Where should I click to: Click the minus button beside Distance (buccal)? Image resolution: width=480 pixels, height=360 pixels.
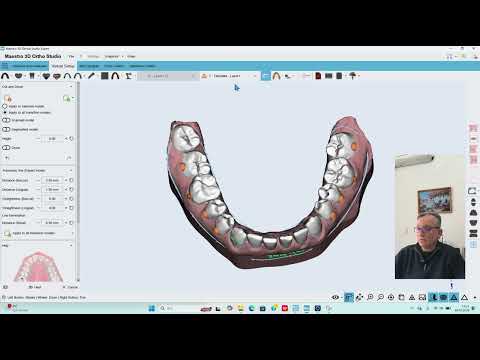(38, 180)
